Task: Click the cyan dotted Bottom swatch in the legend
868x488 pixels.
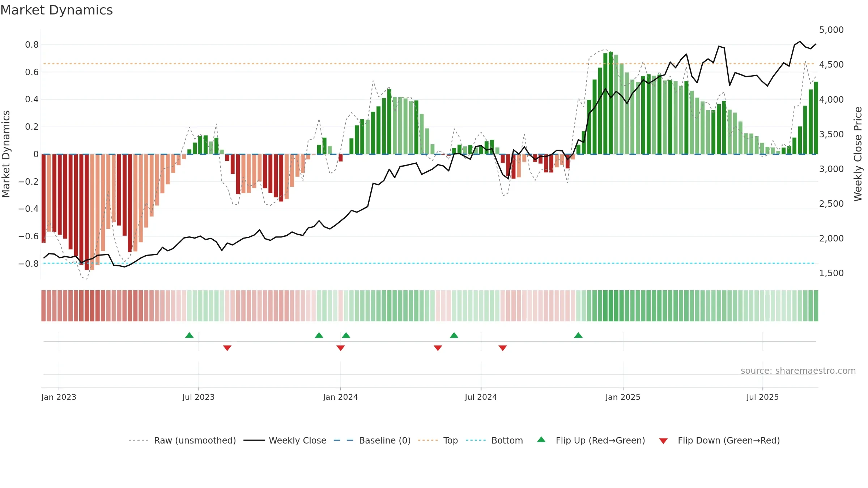Action: [x=476, y=440]
